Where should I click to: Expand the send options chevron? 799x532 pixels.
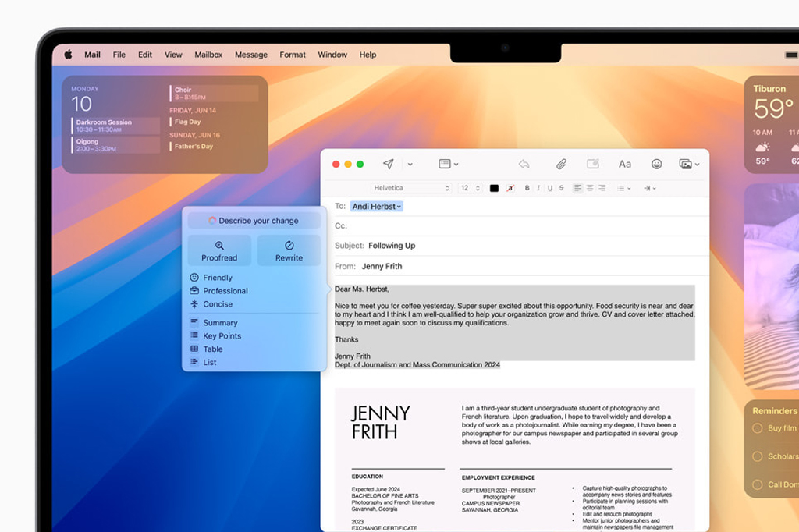click(x=410, y=165)
